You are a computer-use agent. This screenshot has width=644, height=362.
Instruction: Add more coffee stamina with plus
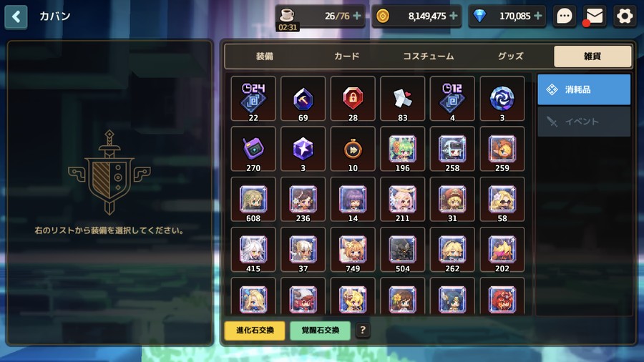tap(357, 16)
